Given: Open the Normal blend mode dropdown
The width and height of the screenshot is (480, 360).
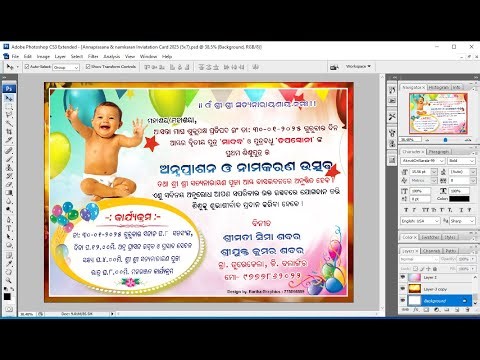Looking at the screenshot, I should click(419, 259).
